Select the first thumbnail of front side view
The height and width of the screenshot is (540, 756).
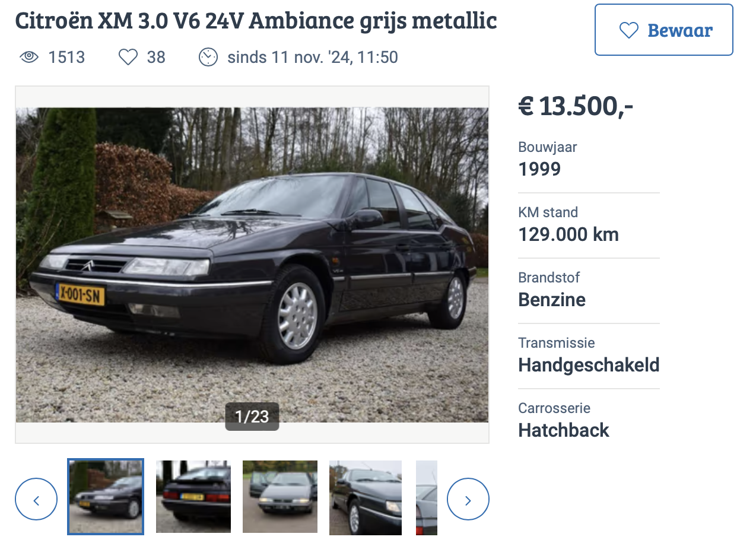coord(106,497)
